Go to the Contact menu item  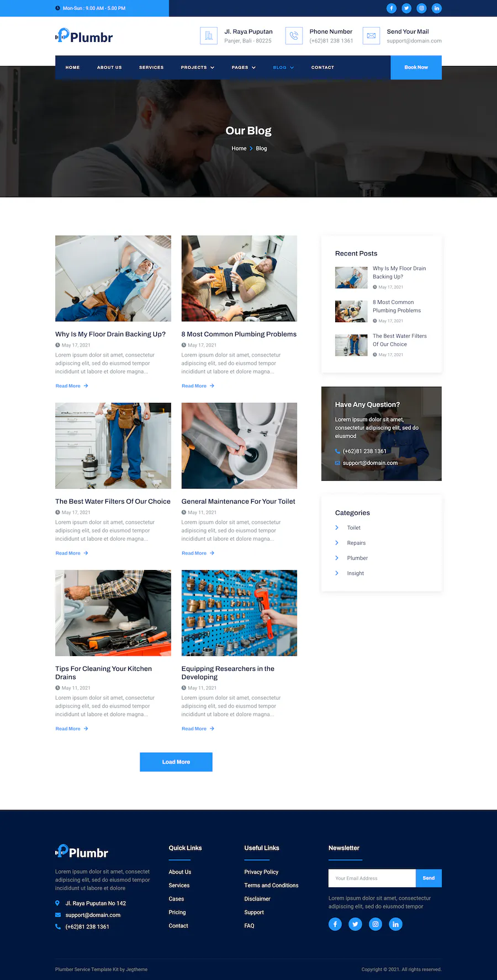point(322,67)
